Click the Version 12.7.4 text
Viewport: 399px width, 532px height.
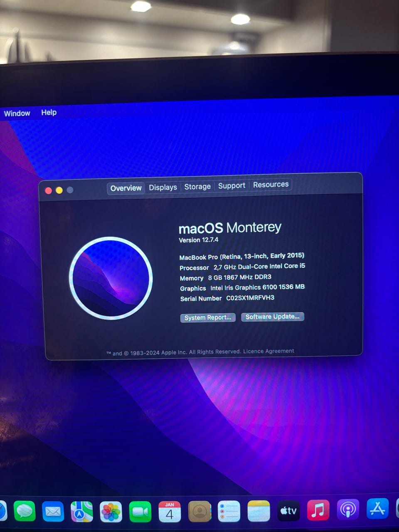click(198, 240)
